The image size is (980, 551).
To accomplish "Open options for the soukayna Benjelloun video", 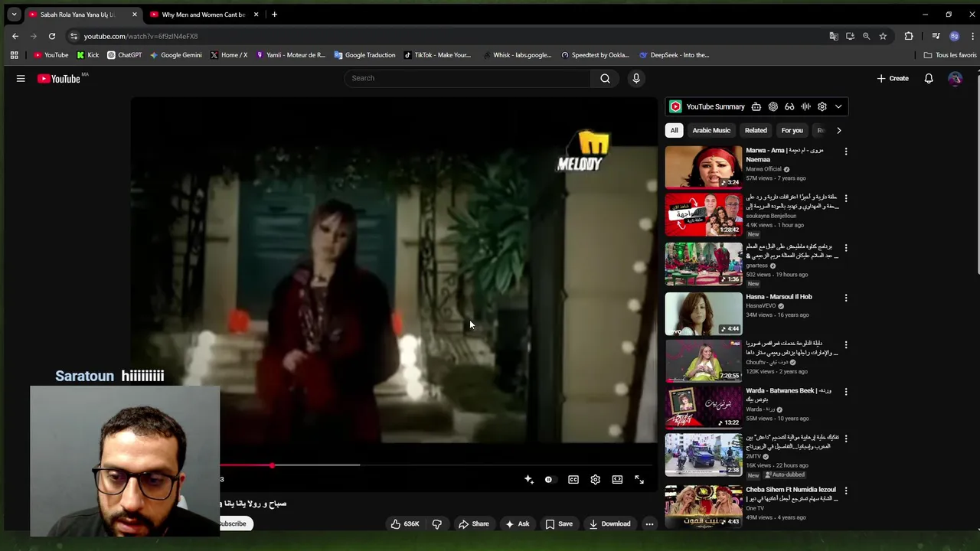I will pyautogui.click(x=846, y=198).
